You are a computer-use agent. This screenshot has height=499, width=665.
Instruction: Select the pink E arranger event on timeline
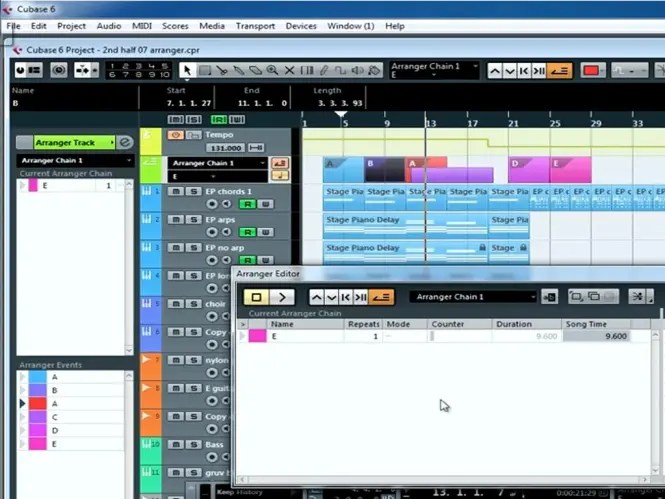pos(570,170)
